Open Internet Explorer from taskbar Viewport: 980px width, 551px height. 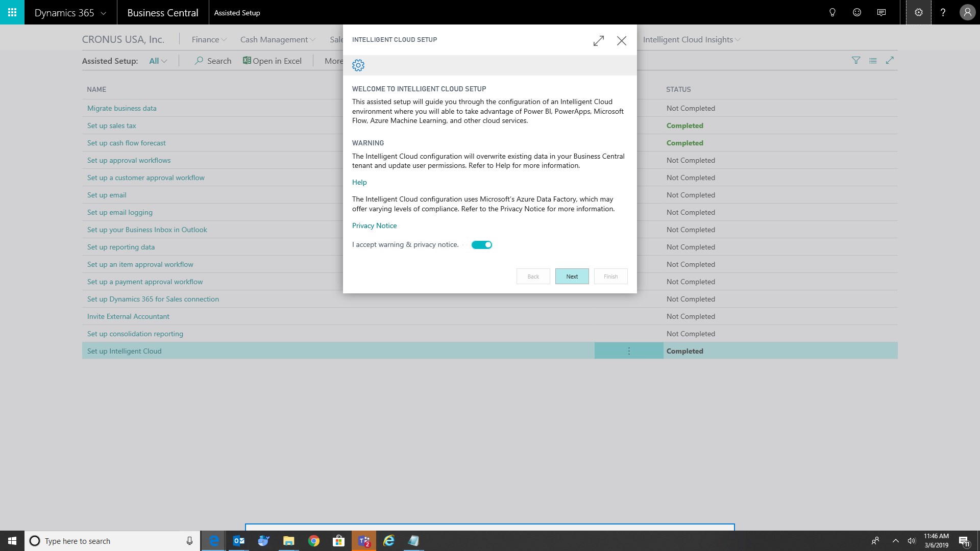[x=389, y=541]
